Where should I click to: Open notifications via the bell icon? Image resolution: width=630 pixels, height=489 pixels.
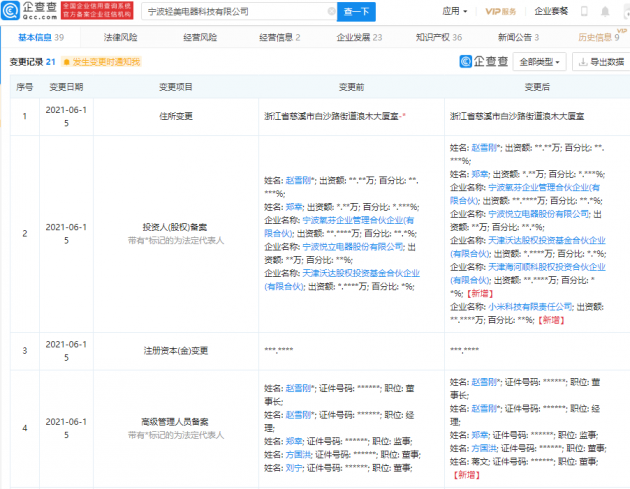(x=605, y=12)
